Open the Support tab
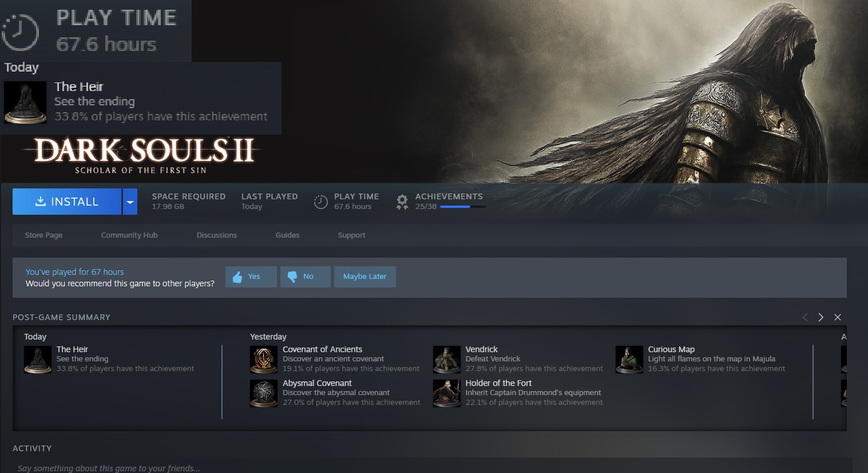Image resolution: width=868 pixels, height=473 pixels. point(351,235)
